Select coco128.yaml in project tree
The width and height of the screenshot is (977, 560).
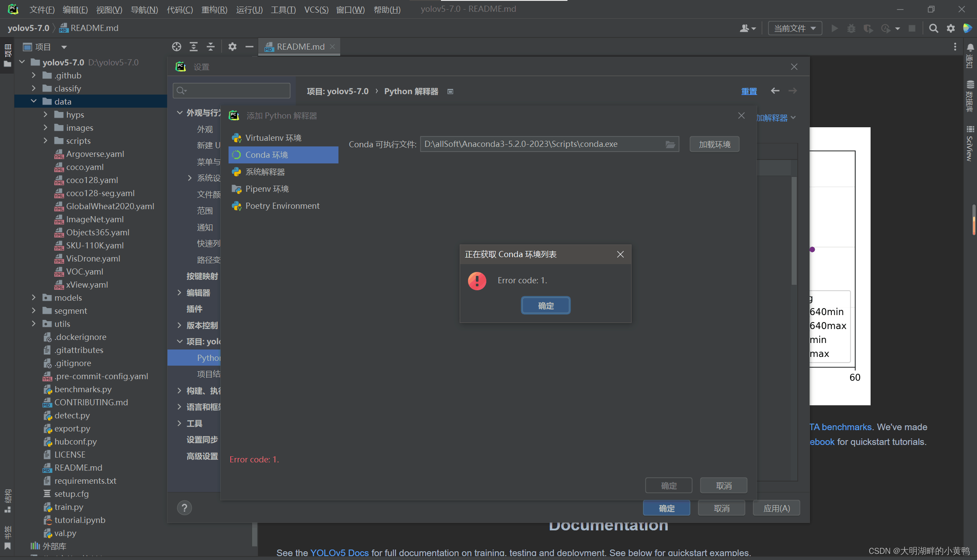click(x=92, y=180)
